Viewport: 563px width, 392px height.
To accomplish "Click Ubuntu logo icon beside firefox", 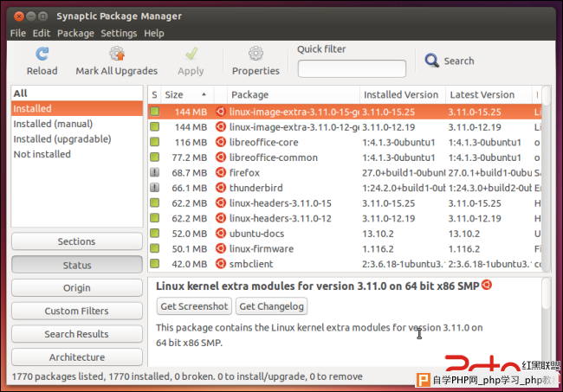I will coord(221,172).
